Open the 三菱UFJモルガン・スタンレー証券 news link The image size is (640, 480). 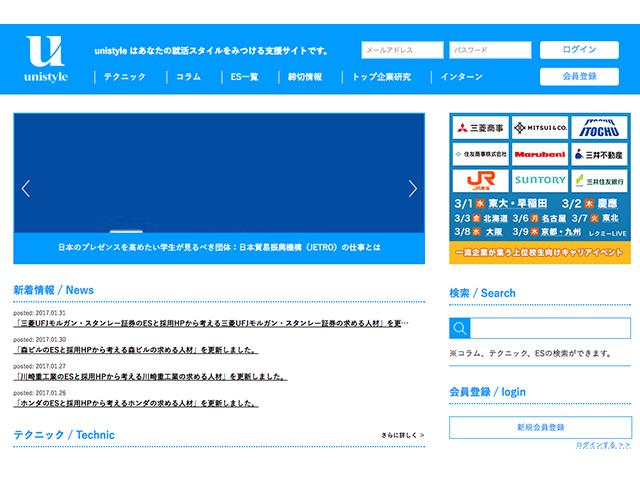tap(211, 323)
